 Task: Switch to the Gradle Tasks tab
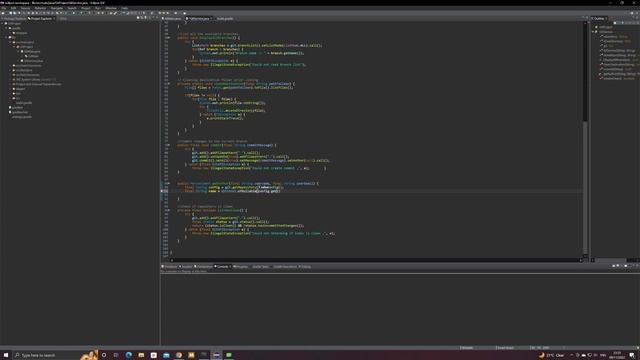point(260,267)
